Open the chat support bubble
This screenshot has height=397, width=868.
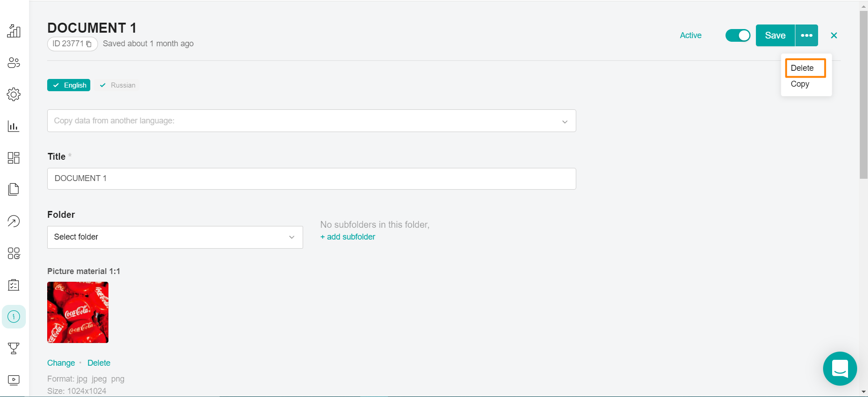tap(840, 368)
